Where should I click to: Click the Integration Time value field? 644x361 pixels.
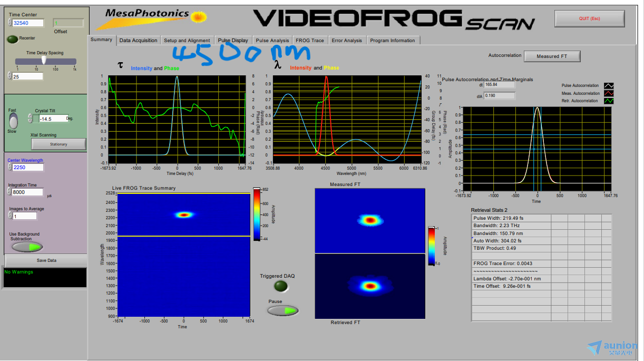[28, 192]
